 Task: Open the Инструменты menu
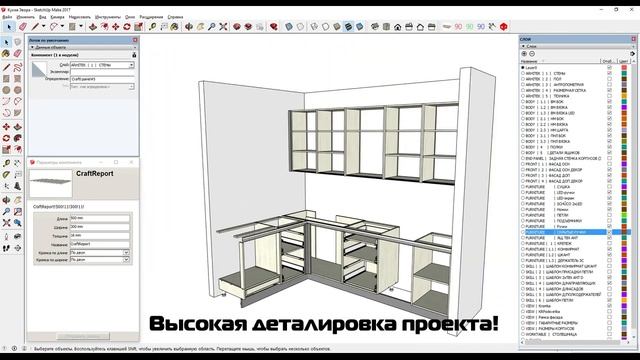pos(108,17)
